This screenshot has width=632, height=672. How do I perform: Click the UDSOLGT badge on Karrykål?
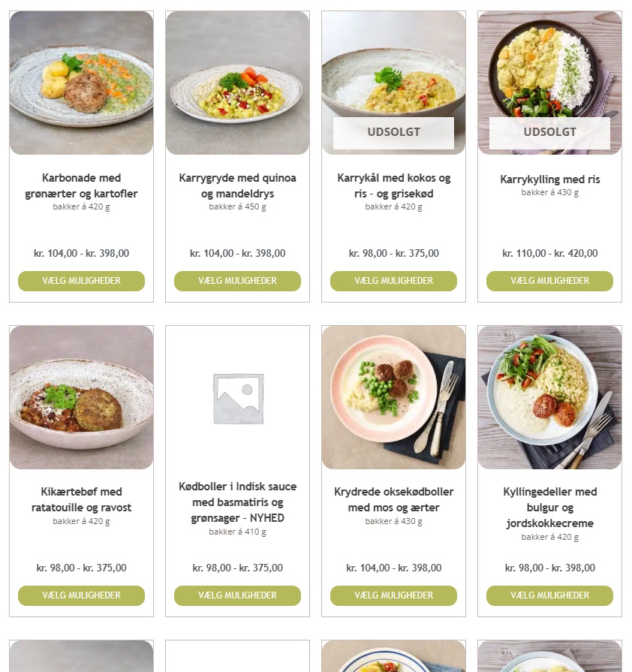(x=393, y=132)
